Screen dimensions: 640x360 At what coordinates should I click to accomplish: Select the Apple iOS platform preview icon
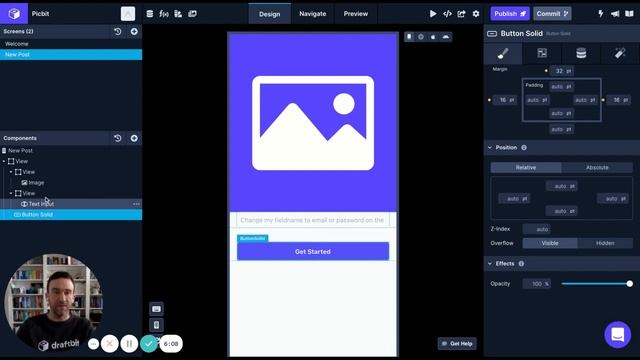[433, 37]
